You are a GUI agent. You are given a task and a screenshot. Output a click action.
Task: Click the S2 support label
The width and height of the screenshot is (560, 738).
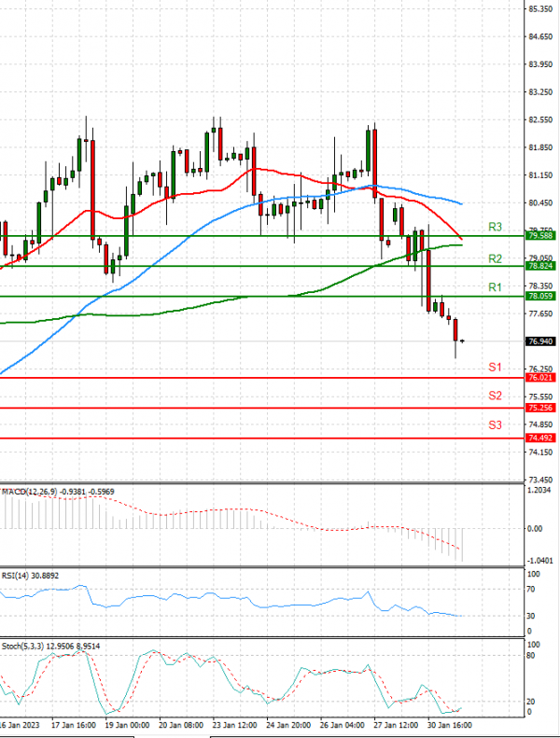[495, 396]
